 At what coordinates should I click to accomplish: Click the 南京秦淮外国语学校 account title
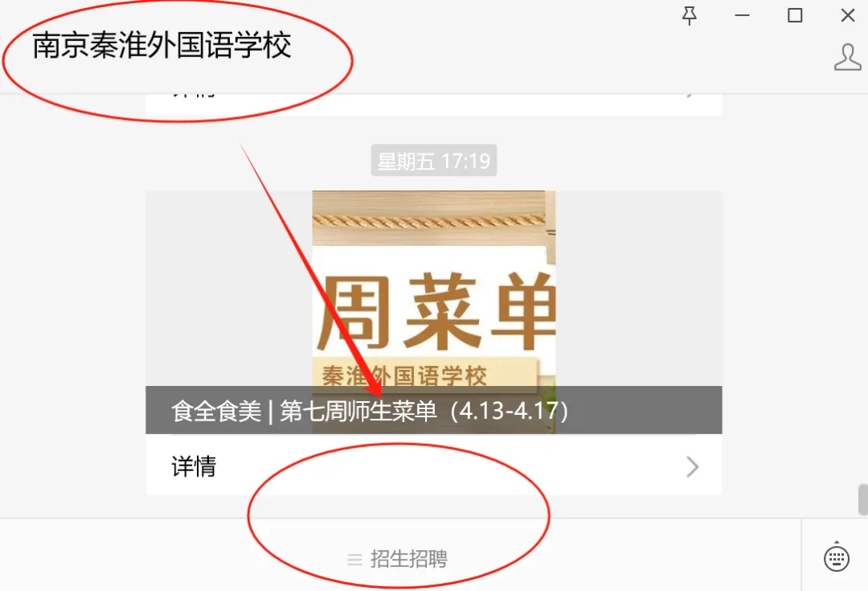click(162, 45)
